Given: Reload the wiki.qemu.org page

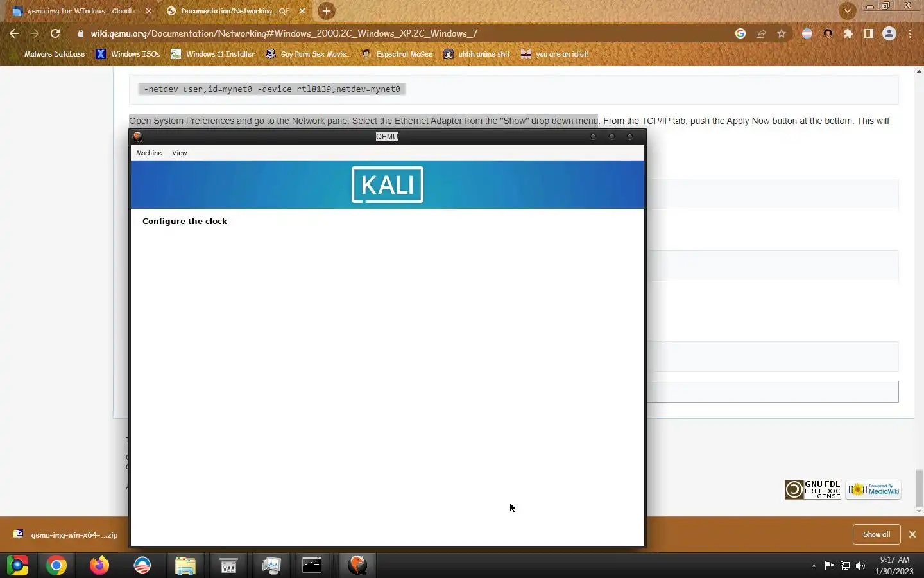Looking at the screenshot, I should tap(55, 33).
